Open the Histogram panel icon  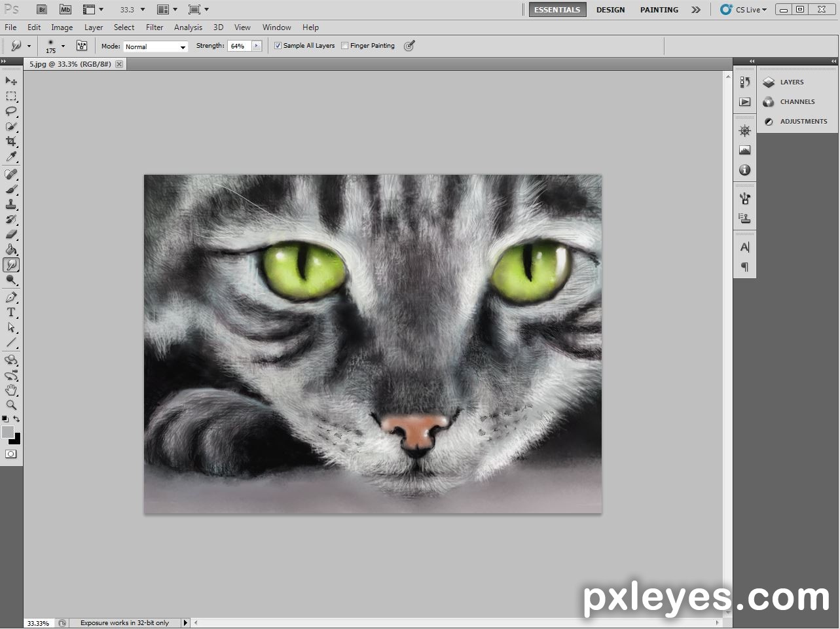744,150
